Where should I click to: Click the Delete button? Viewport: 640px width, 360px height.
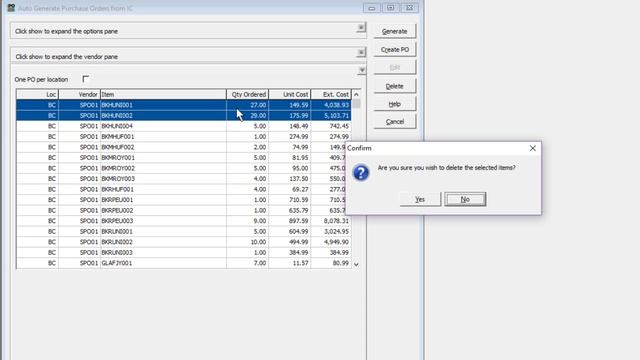pyautogui.click(x=394, y=86)
